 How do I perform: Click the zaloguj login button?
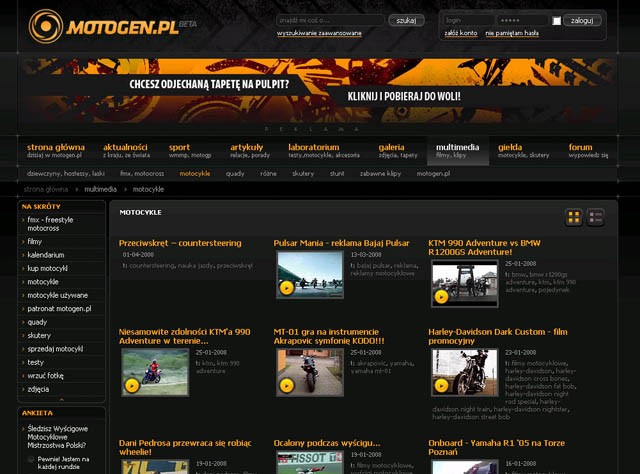tap(582, 20)
